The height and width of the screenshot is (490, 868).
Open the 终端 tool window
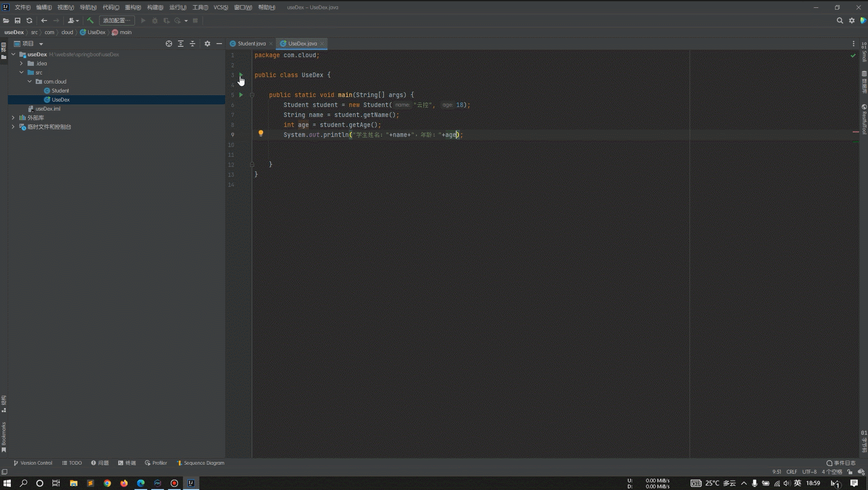point(128,463)
